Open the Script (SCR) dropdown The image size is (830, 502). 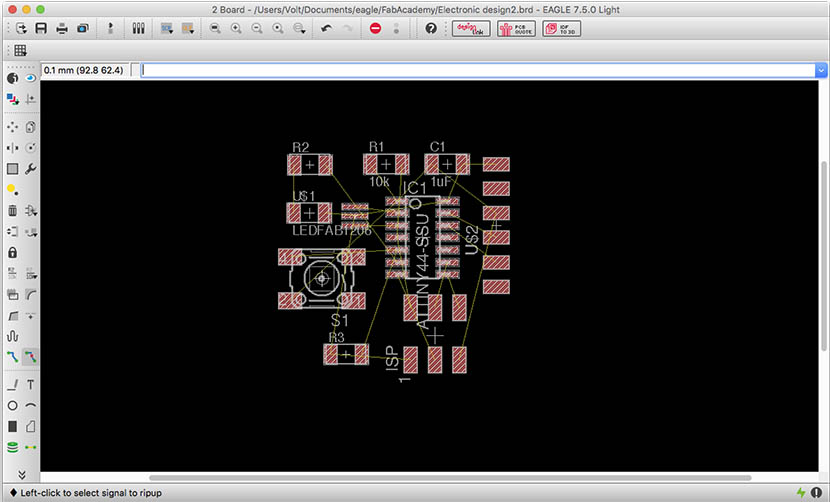click(167, 29)
